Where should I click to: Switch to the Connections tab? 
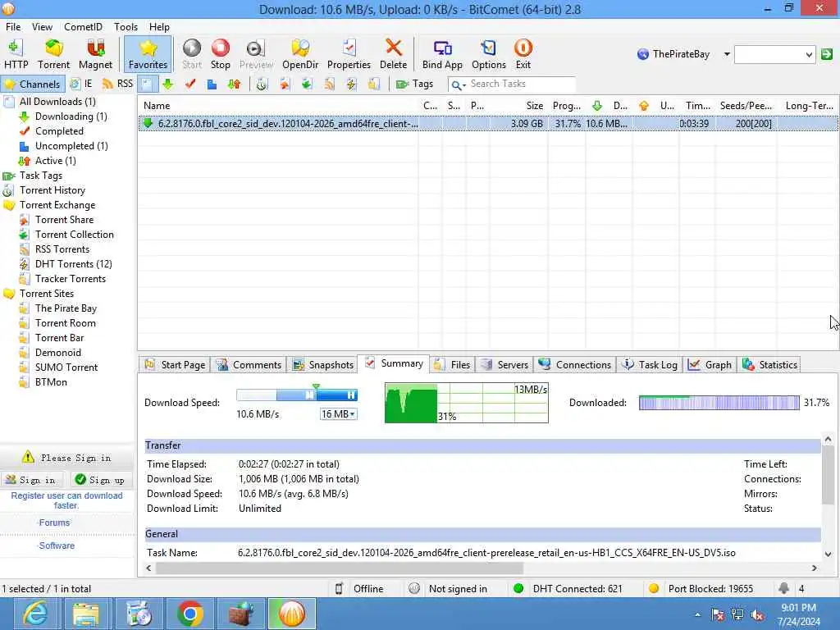[x=575, y=365]
